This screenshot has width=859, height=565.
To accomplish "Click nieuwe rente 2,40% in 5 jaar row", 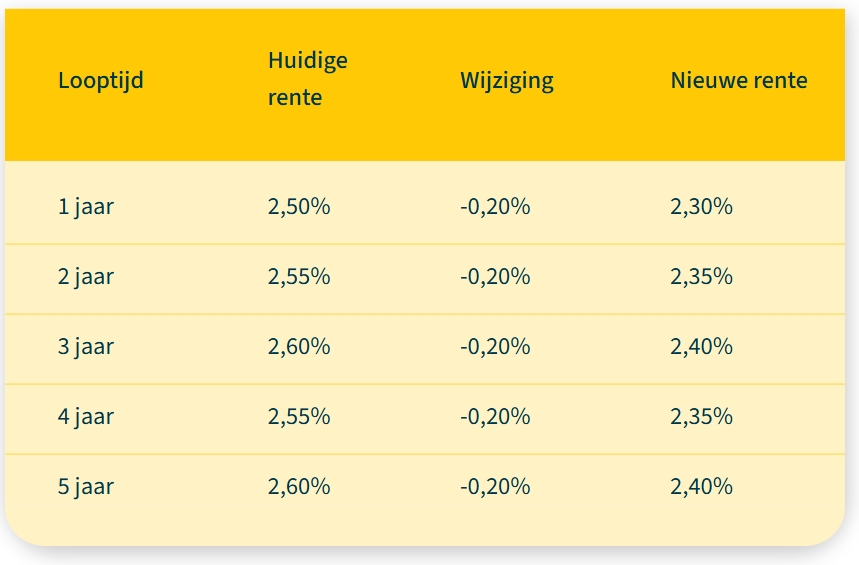I will 701,487.
